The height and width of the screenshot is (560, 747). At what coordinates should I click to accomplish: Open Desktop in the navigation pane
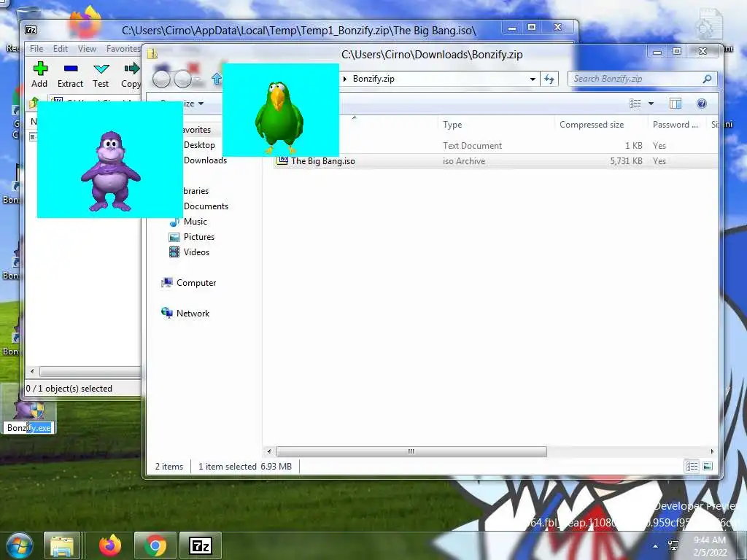[199, 145]
